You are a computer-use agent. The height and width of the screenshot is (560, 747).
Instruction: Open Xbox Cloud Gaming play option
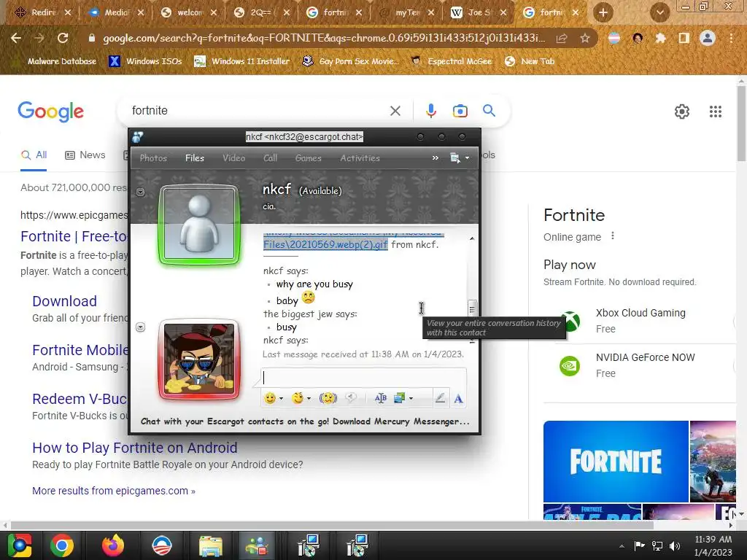click(x=640, y=321)
